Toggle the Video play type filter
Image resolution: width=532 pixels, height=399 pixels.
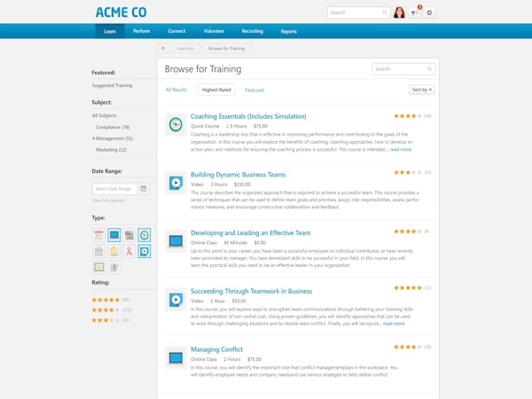(x=144, y=251)
